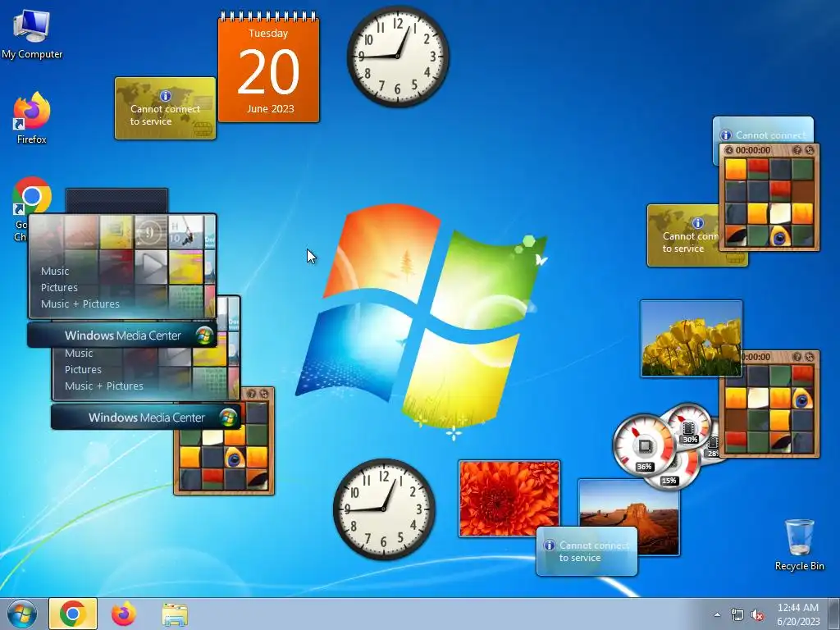840x630 pixels.
Task: Click the Show desktop strip after the taskbar clock
Action: pyautogui.click(x=834, y=614)
